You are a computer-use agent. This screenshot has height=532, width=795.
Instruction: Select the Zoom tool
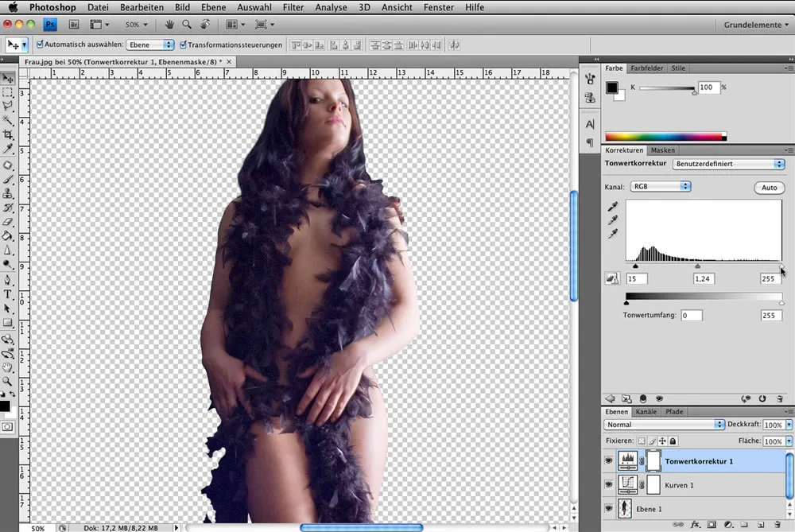coord(9,381)
